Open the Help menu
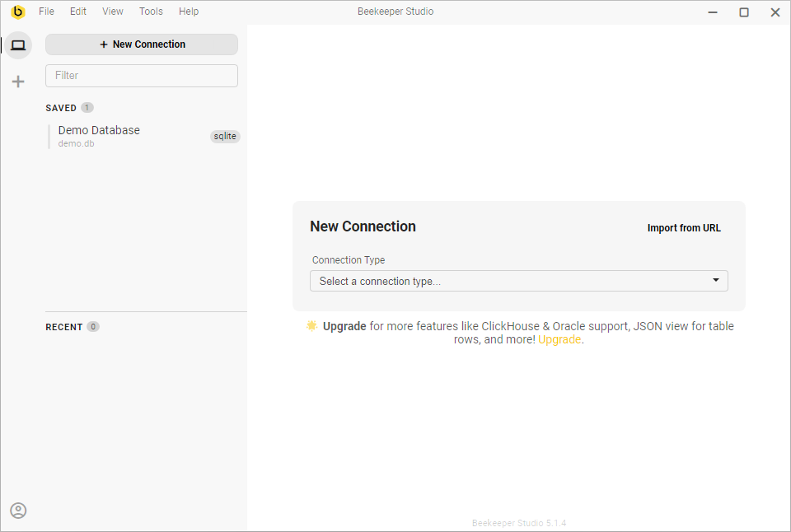791x532 pixels. tap(189, 11)
